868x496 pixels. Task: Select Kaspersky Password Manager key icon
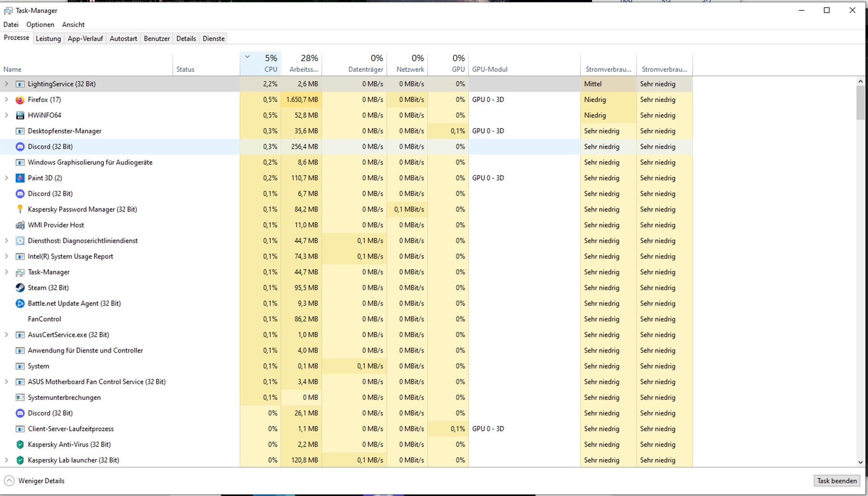click(20, 209)
